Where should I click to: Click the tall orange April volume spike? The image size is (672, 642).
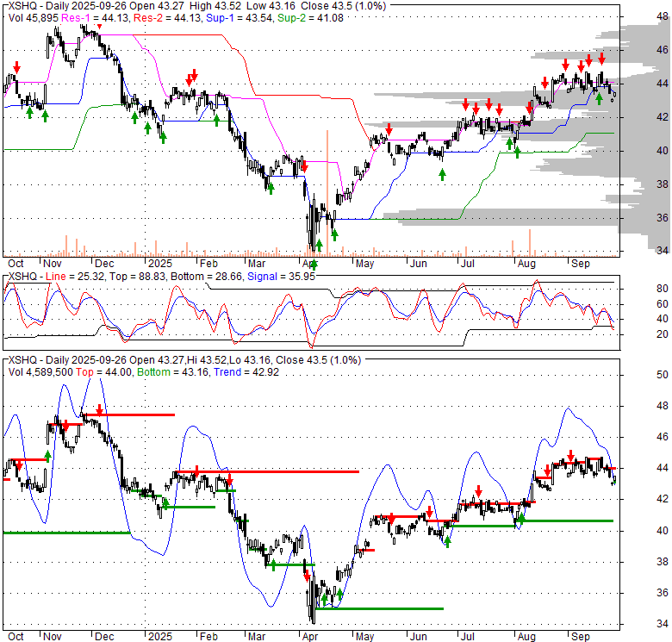tap(327, 193)
